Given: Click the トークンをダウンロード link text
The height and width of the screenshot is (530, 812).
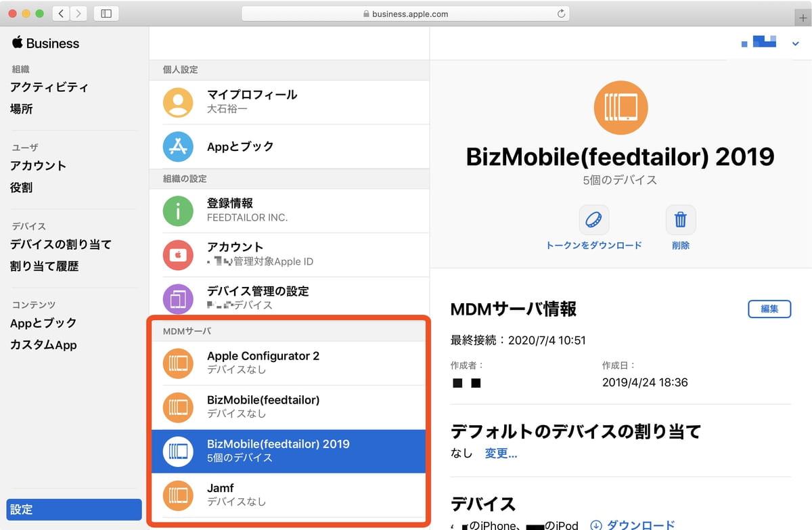Looking at the screenshot, I should point(594,246).
